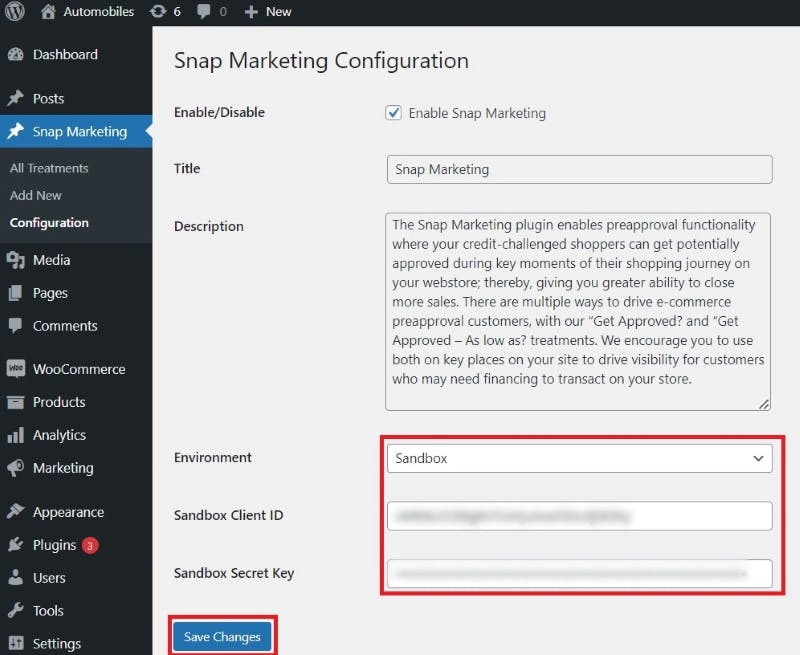Click the Save Changes button
The width and height of the screenshot is (800, 655).
point(222,637)
